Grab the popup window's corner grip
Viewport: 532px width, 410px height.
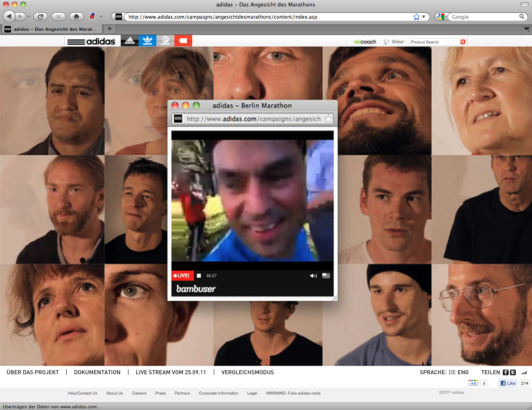pos(334,298)
